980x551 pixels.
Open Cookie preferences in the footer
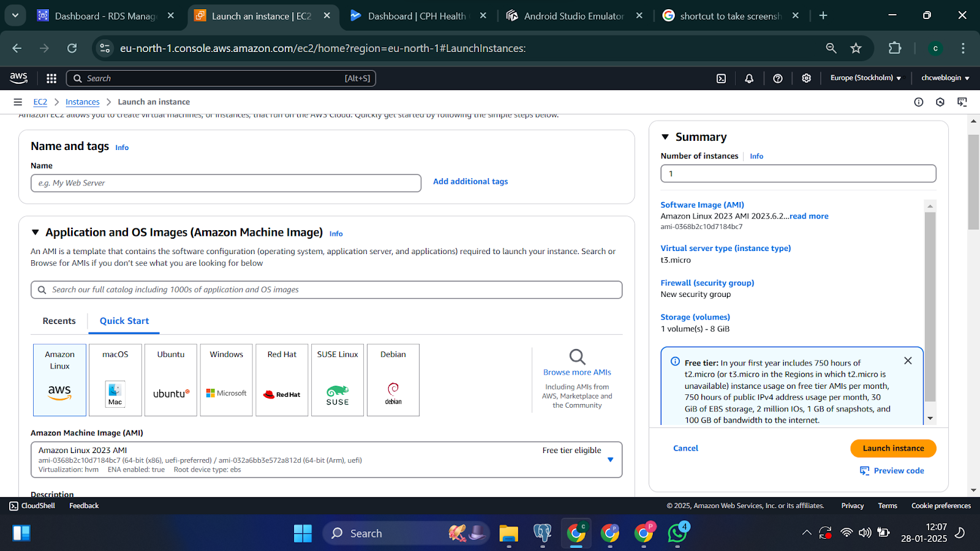click(x=941, y=506)
